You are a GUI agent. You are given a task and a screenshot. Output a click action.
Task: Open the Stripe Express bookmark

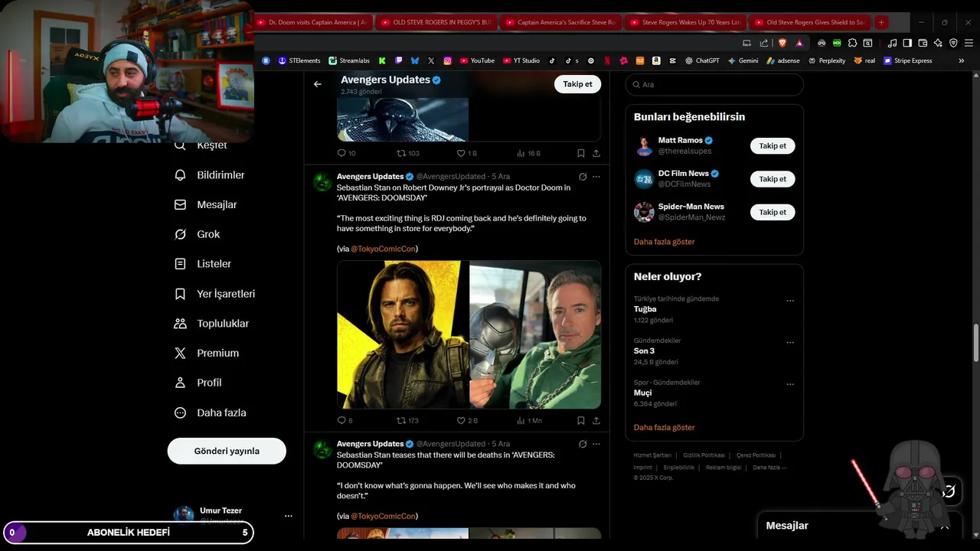pyautogui.click(x=908, y=60)
